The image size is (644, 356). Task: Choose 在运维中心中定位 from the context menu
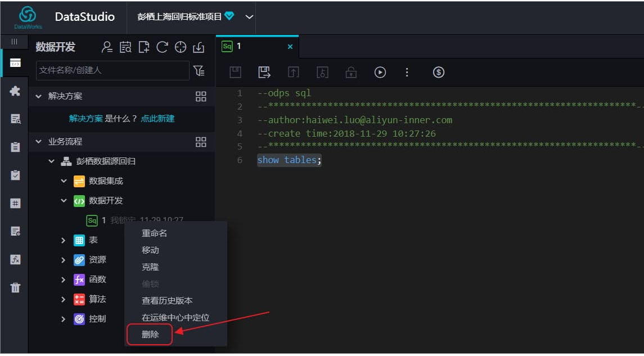click(175, 317)
